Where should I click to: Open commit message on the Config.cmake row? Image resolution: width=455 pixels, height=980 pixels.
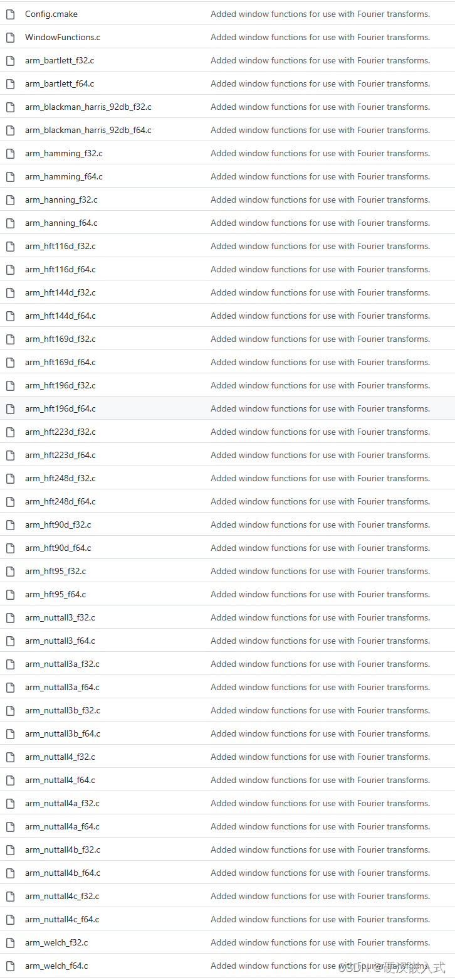tap(320, 14)
